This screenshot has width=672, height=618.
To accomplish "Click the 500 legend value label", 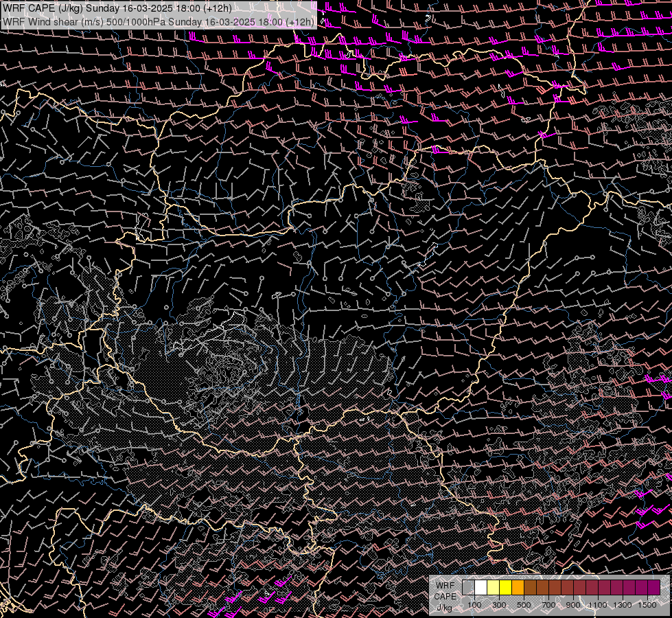I will [524, 605].
